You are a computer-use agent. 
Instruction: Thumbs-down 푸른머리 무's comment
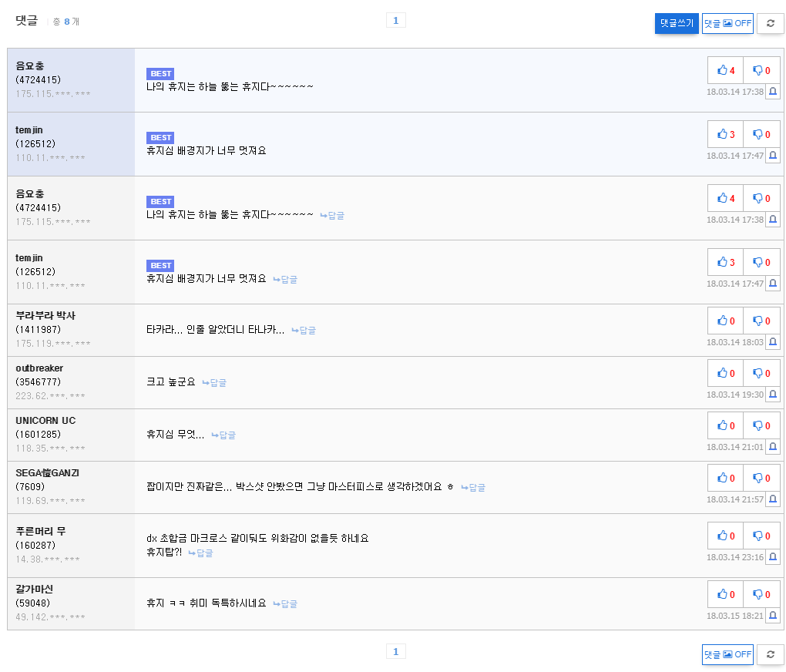click(x=761, y=536)
